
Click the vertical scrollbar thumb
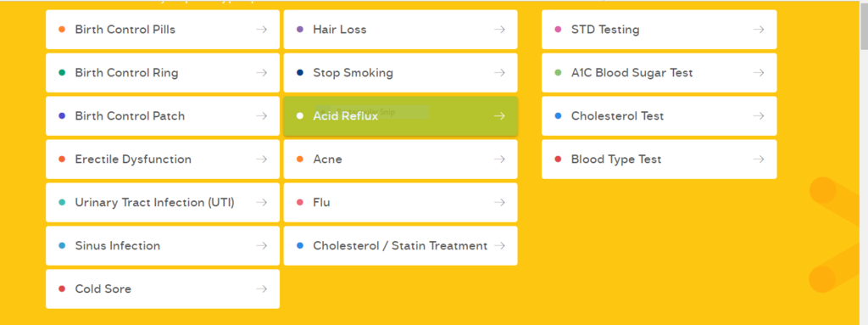coord(864,25)
